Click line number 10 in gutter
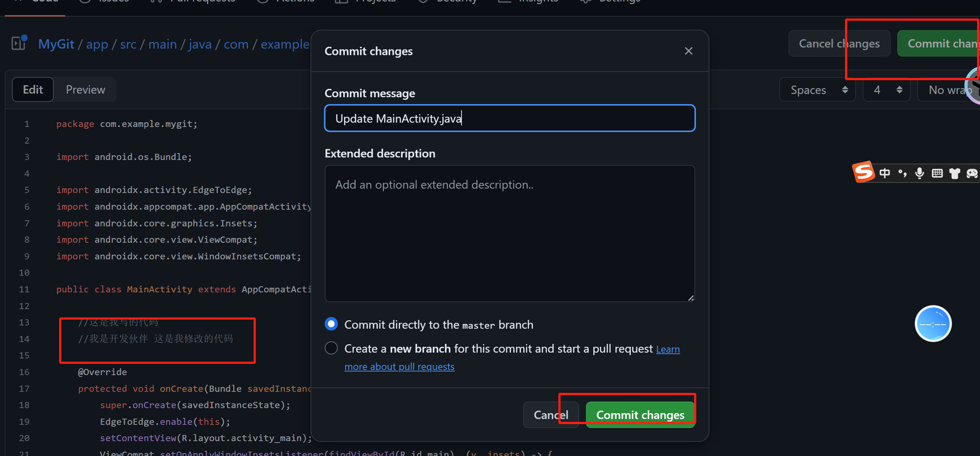Screen dimensions: 980x456 (x=24, y=272)
